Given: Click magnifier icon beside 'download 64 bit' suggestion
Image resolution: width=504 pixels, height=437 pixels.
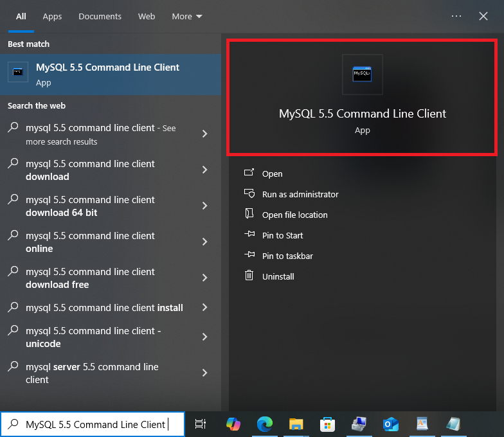Looking at the screenshot, I should 13,199.
